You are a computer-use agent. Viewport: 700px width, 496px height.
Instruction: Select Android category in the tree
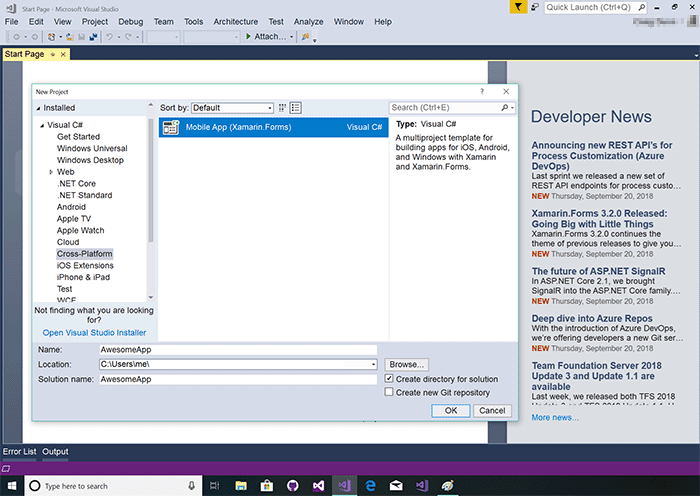pyautogui.click(x=71, y=207)
